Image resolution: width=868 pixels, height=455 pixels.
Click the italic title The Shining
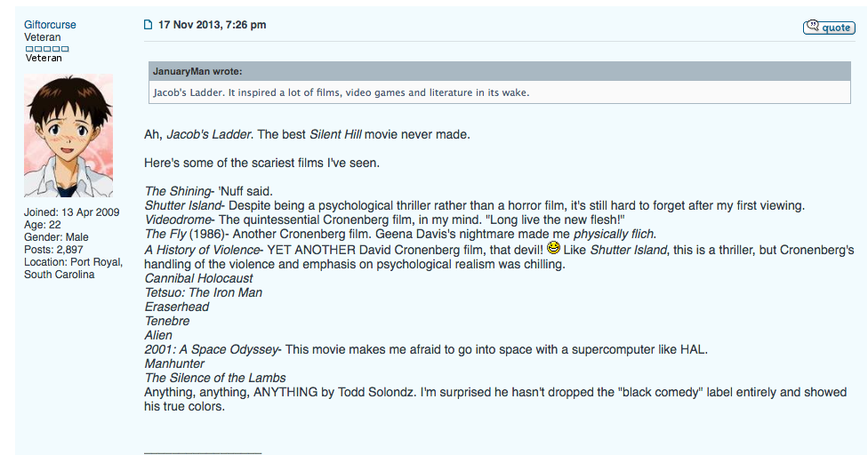178,191
